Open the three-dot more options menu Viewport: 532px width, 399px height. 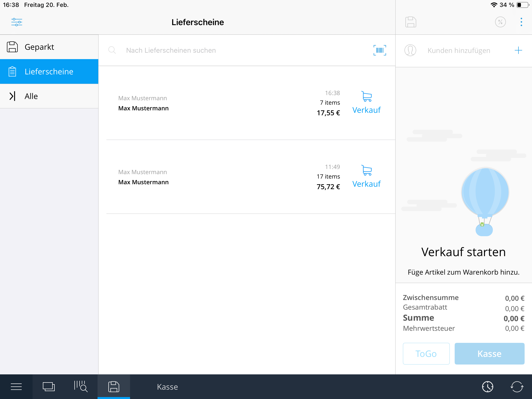[521, 22]
